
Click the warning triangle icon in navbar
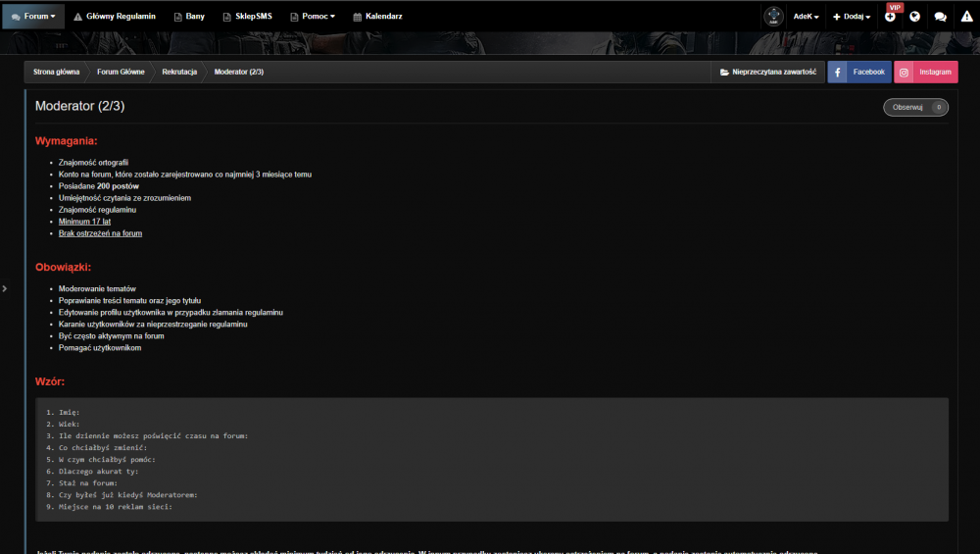[x=967, y=17]
